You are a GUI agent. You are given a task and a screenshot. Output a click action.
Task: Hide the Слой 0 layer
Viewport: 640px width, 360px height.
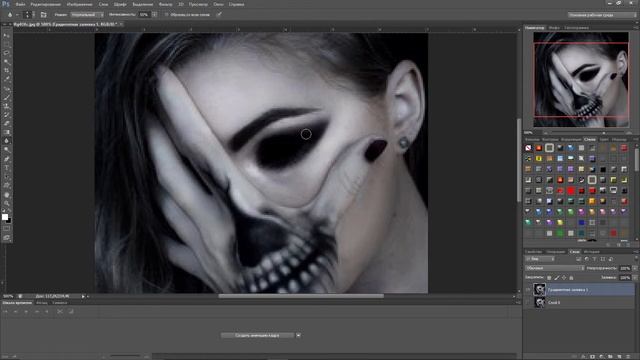click(528, 302)
